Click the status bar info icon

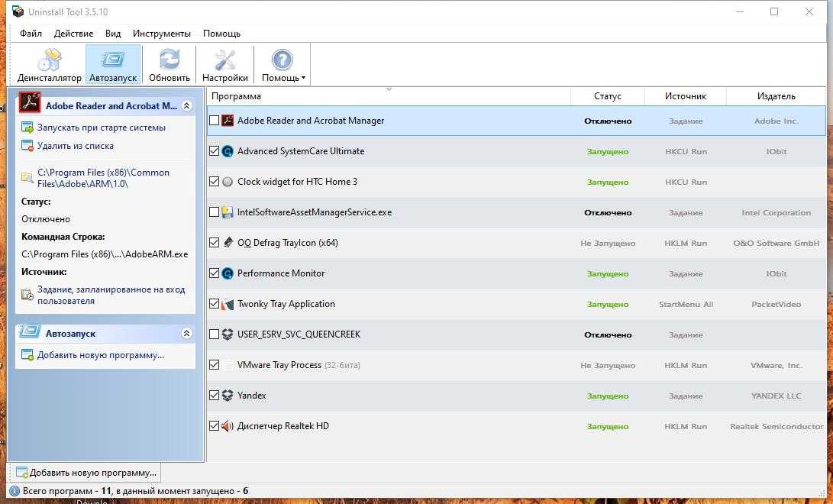[15, 491]
